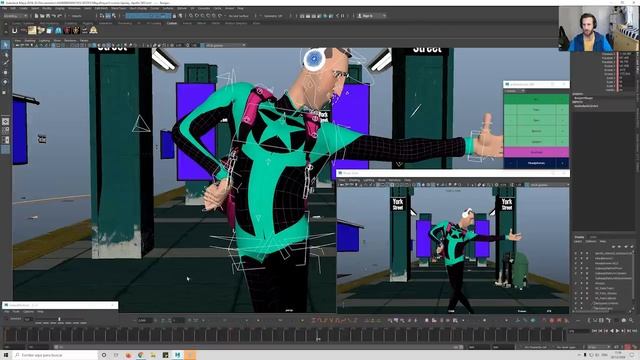Open the menu set dropdown on status line
The image size is (640, 360).
click(15, 16)
